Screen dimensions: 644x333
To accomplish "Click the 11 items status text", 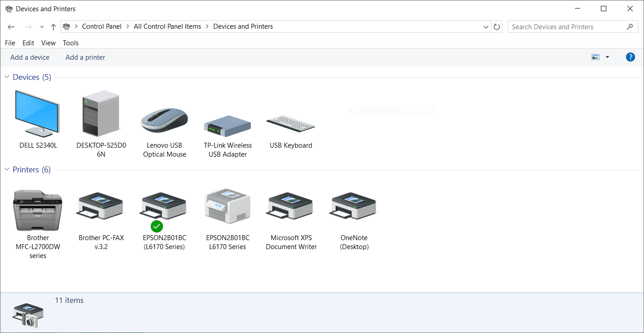I will (69, 301).
